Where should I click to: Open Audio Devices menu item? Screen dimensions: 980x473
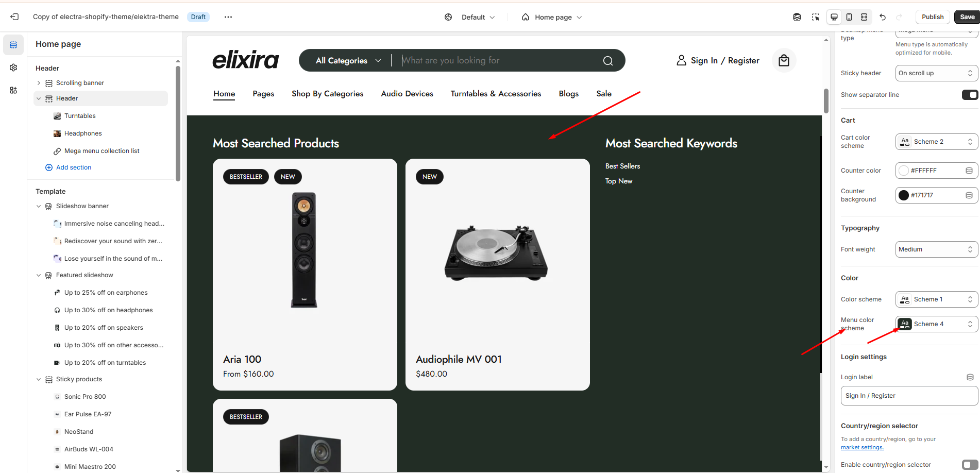(407, 94)
